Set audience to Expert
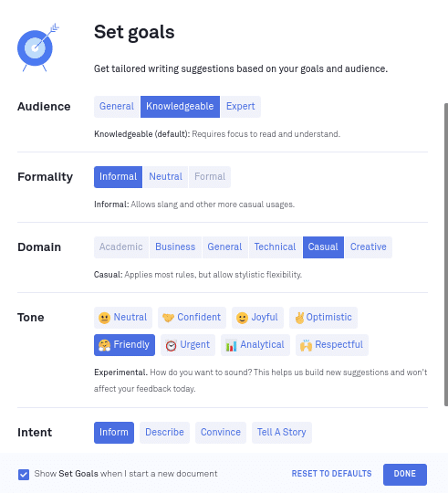The height and width of the screenshot is (493, 448). [240, 107]
